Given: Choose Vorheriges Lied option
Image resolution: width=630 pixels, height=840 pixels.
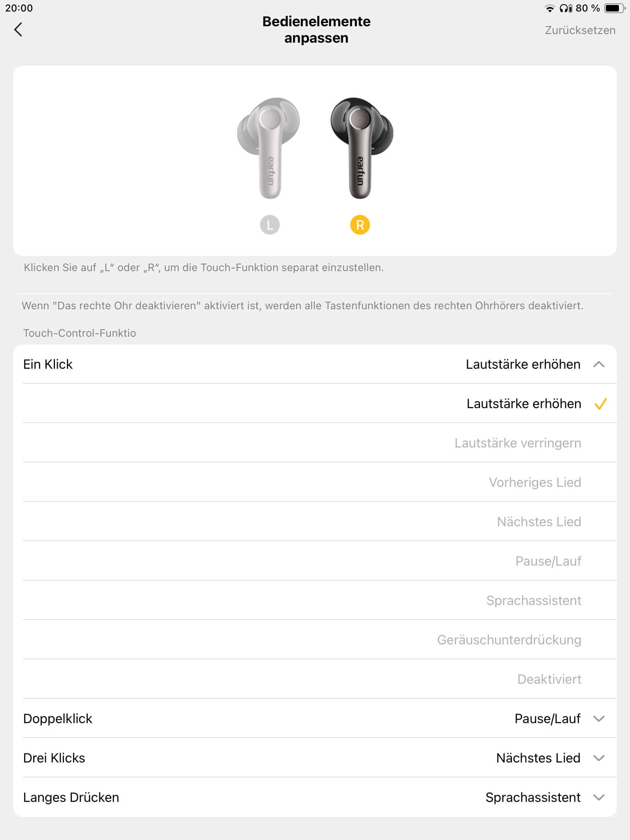Looking at the screenshot, I should (535, 482).
